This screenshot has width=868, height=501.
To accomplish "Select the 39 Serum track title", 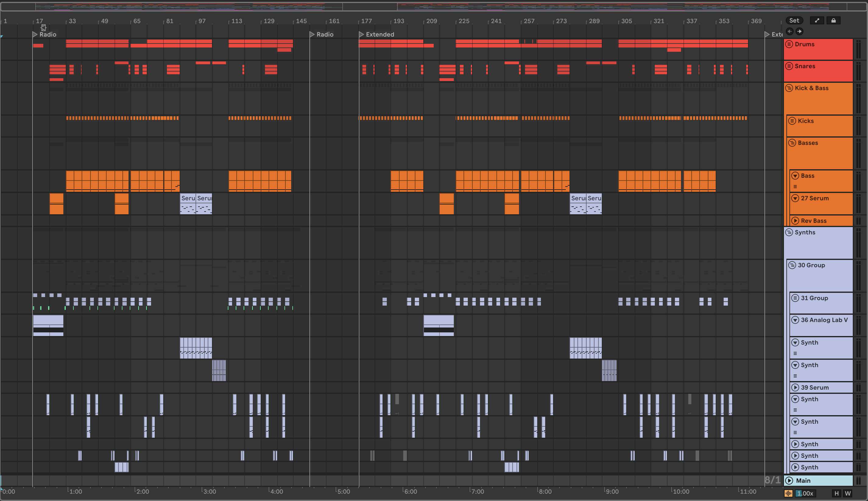I will pyautogui.click(x=815, y=387).
